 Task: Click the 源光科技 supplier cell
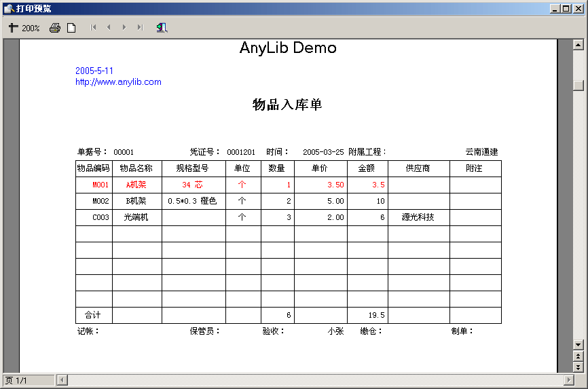pos(418,217)
